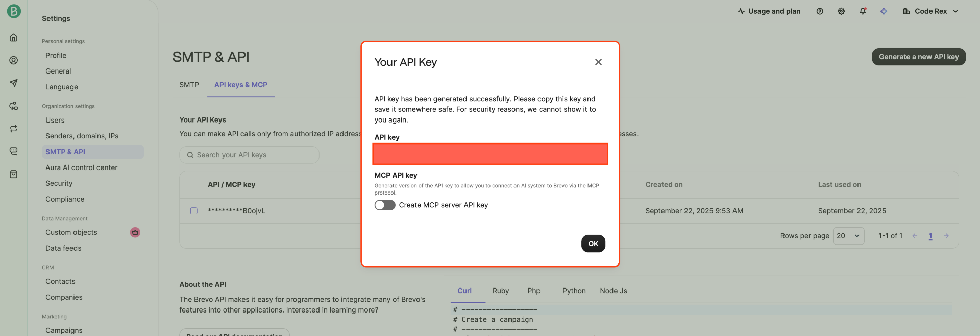Select the Python code sample tab
The width and height of the screenshot is (980, 336).
pos(574,291)
